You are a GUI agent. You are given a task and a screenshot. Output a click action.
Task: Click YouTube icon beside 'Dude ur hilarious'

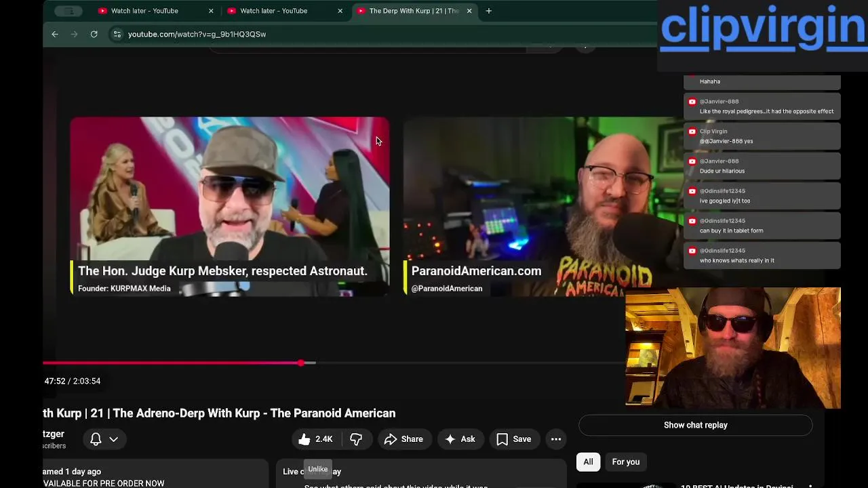[x=692, y=161]
